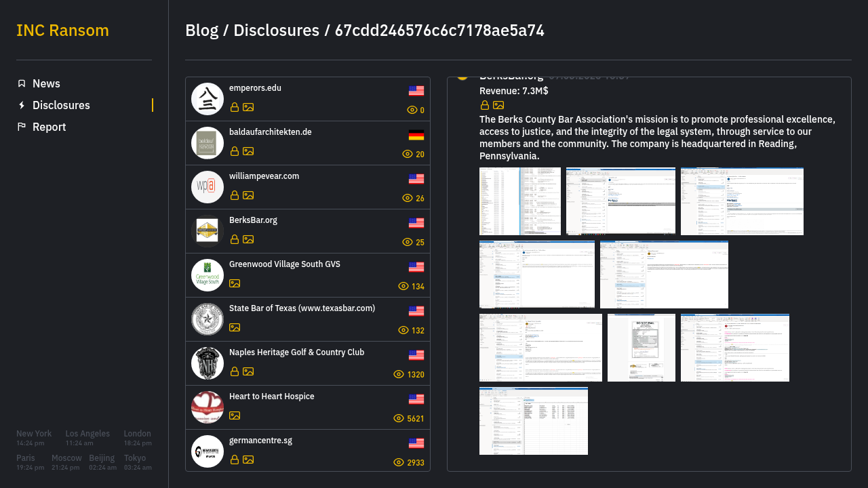
Task: Click the Disclosures lightning bolt icon
Action: pyautogui.click(x=22, y=105)
